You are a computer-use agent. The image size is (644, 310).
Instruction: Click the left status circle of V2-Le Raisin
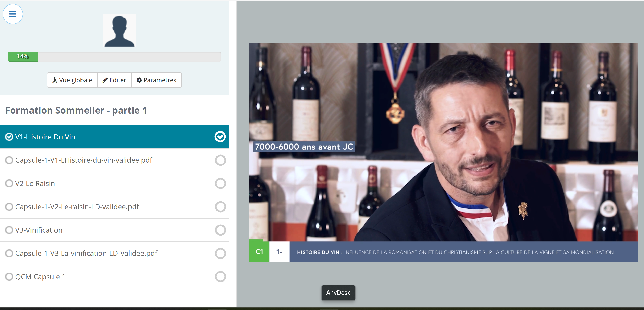click(x=9, y=184)
